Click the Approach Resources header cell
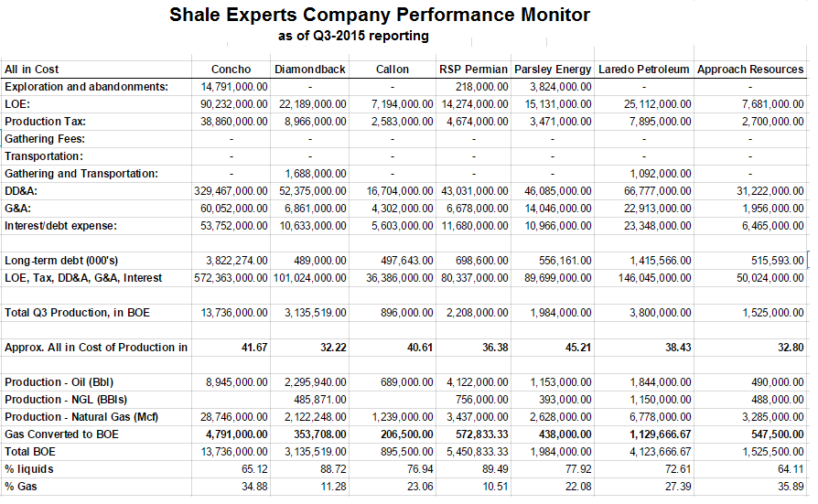Image resolution: width=818 pixels, height=504 pixels. (x=750, y=70)
